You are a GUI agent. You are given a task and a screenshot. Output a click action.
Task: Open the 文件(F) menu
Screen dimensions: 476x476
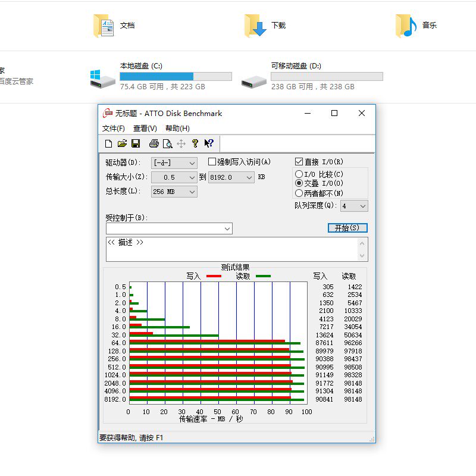tap(114, 129)
